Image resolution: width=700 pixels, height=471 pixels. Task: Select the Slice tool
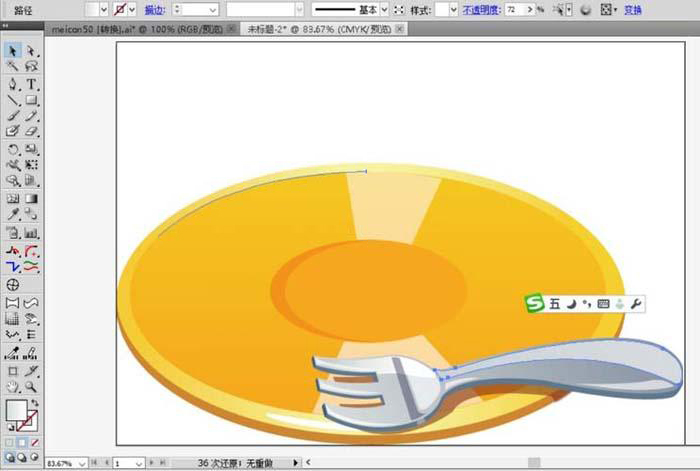coord(31,371)
